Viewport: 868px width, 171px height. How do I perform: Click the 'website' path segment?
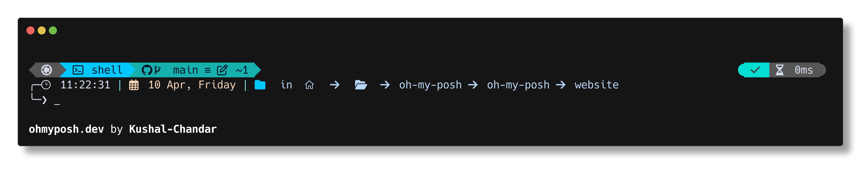pos(596,85)
